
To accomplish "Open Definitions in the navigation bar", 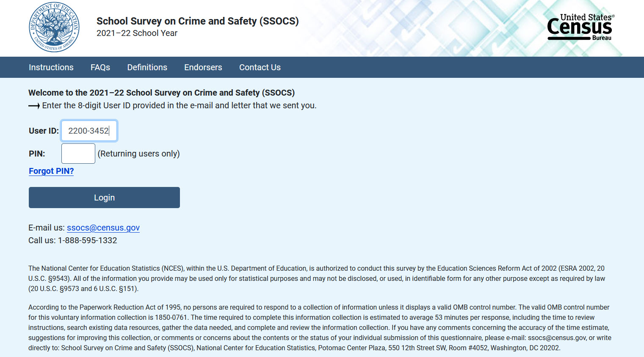I will (x=147, y=67).
